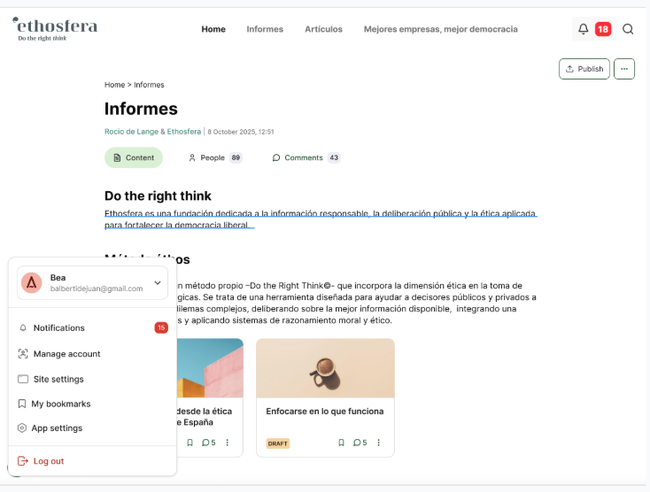Click Bea's profile avatar in the account menu
Image resolution: width=650 pixels, height=492 pixels.
[x=32, y=283]
